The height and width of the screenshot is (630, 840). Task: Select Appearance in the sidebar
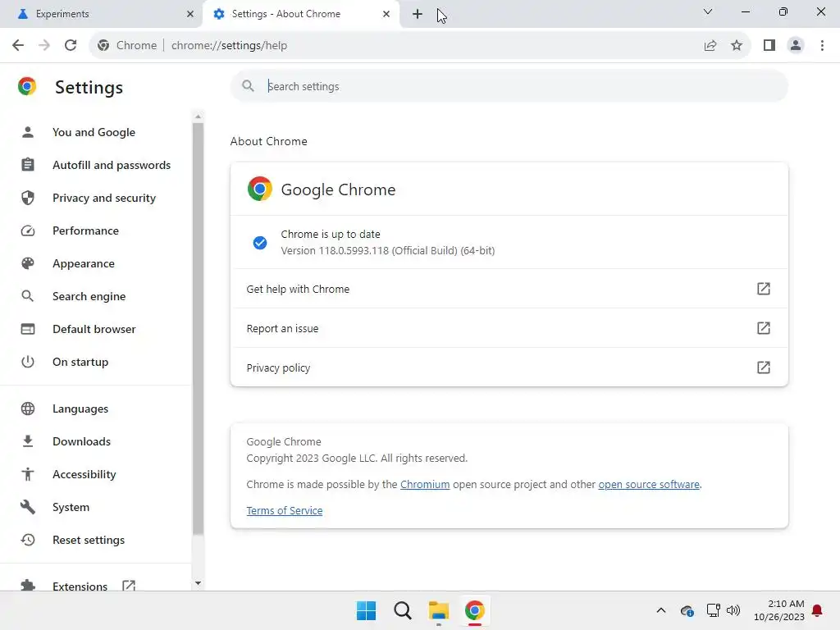[x=84, y=263]
